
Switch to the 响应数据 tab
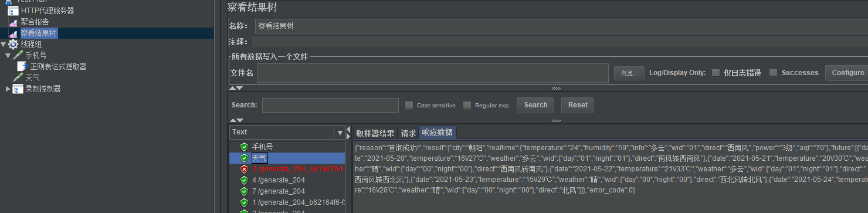pyautogui.click(x=438, y=133)
